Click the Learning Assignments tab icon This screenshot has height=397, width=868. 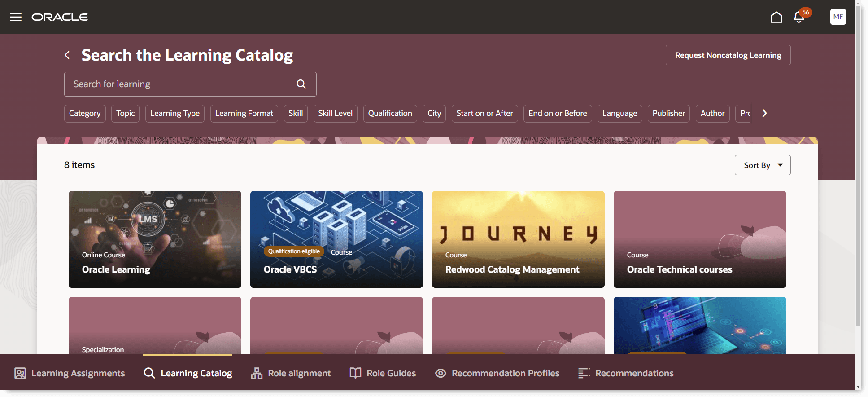point(20,373)
